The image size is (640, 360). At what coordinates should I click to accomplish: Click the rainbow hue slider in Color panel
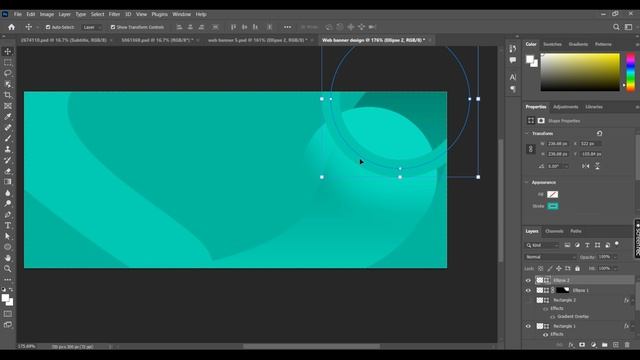(631, 72)
